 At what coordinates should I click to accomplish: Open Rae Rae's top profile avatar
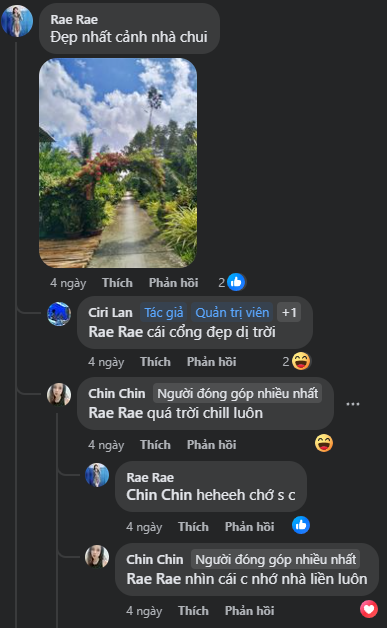click(17, 21)
